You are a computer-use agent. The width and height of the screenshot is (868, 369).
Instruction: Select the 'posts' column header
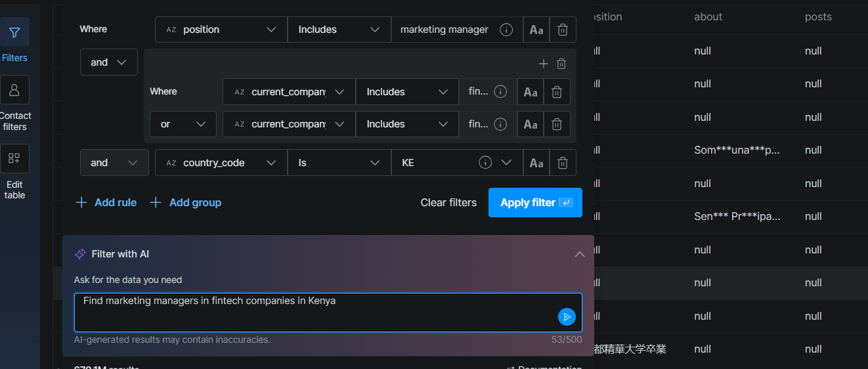(818, 17)
